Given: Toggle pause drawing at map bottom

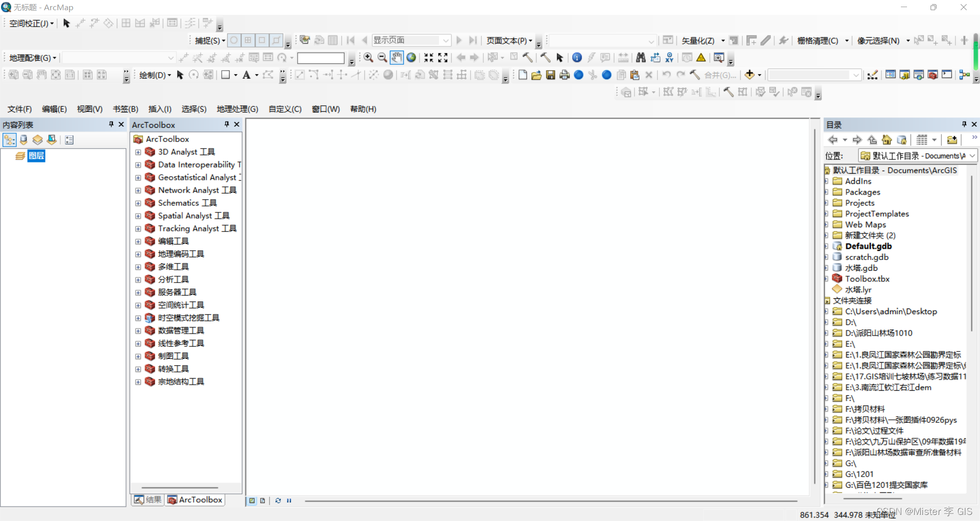Looking at the screenshot, I should tap(289, 501).
